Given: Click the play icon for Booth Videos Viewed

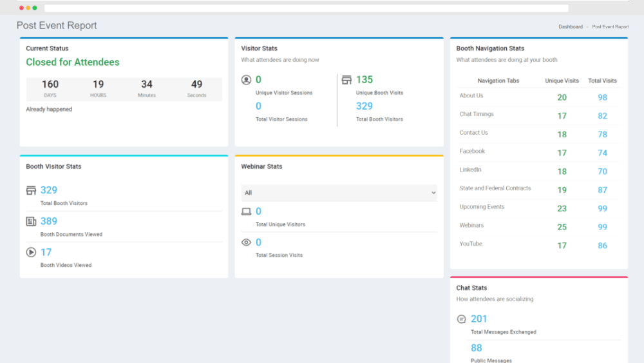Looking at the screenshot, I should tap(31, 252).
